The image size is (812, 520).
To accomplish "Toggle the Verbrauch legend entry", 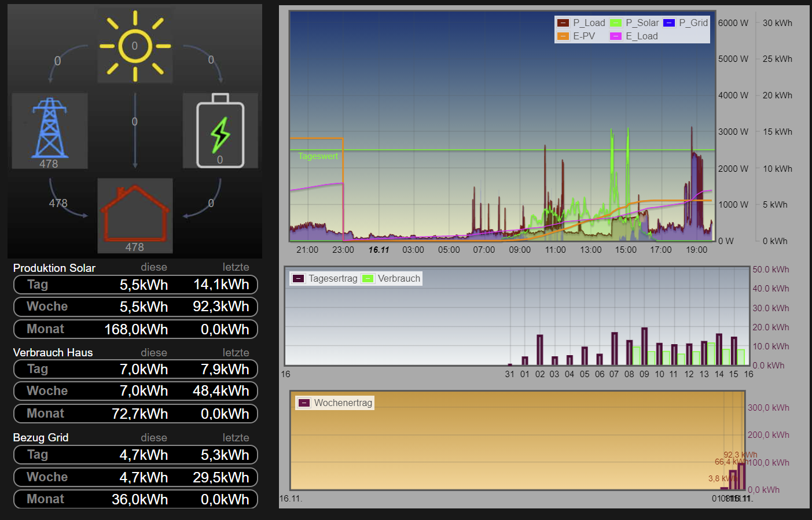I will pyautogui.click(x=391, y=278).
